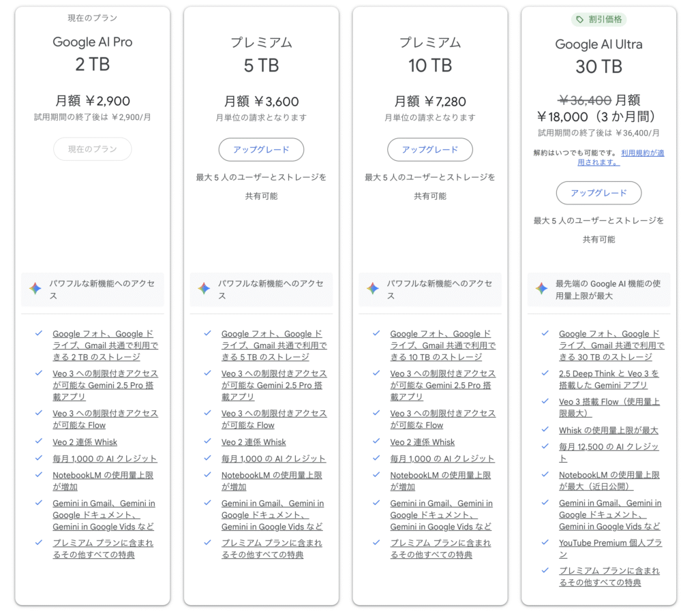The width and height of the screenshot is (698, 616).
Task: Open the Veo 3 搭載 Flow（使用量上限最大）link
Action: [609, 407]
